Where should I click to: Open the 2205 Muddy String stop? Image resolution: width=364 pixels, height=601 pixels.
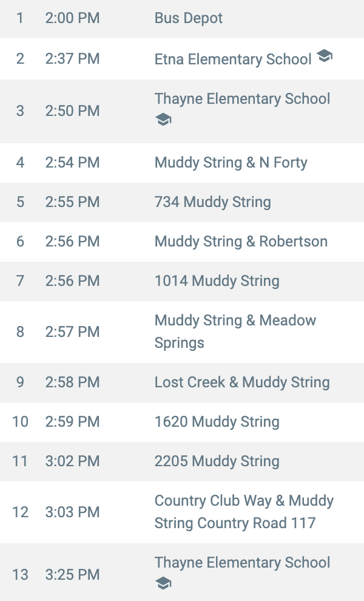click(217, 461)
